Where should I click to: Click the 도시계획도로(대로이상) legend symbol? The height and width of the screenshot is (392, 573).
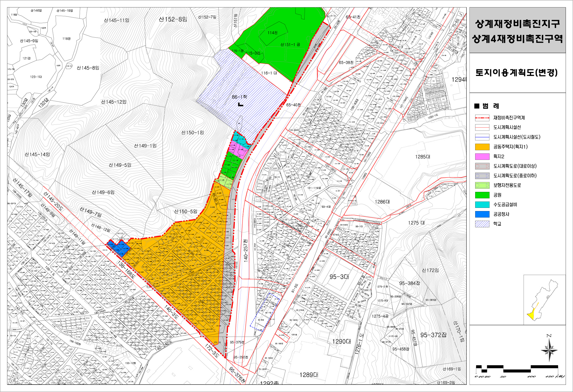(482, 166)
